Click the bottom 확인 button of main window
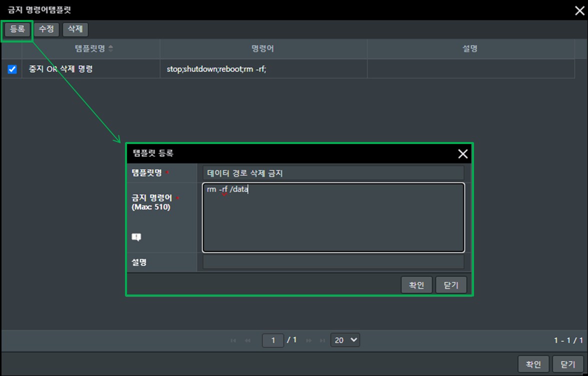This screenshot has width=588, height=376. [533, 364]
